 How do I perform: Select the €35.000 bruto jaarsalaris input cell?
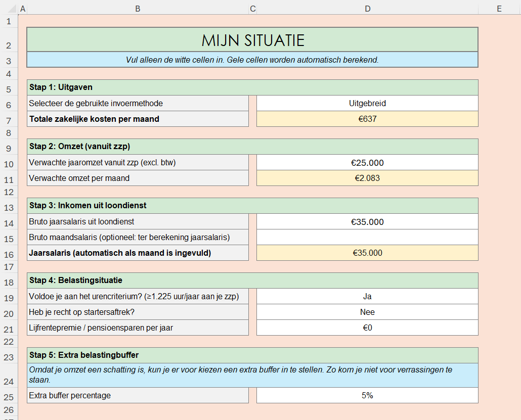[367, 222]
